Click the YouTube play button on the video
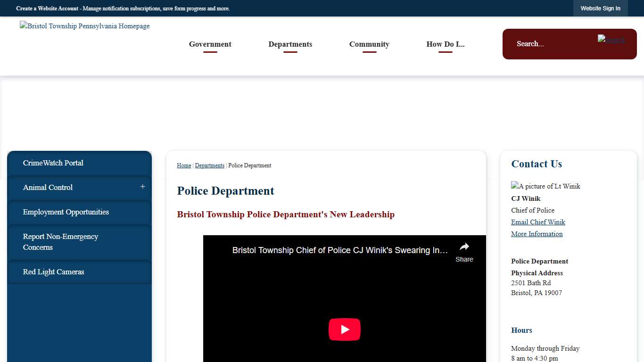Screen dimensions: 644x362 (x=344, y=329)
